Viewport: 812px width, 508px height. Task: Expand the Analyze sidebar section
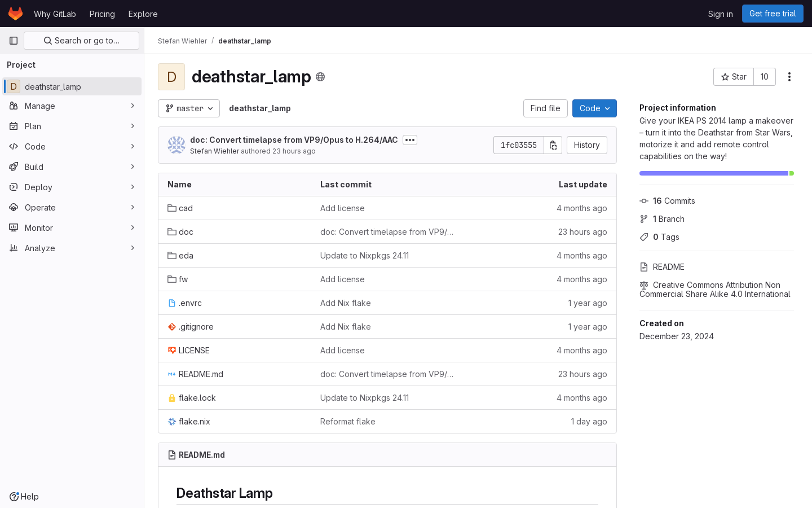point(72,248)
